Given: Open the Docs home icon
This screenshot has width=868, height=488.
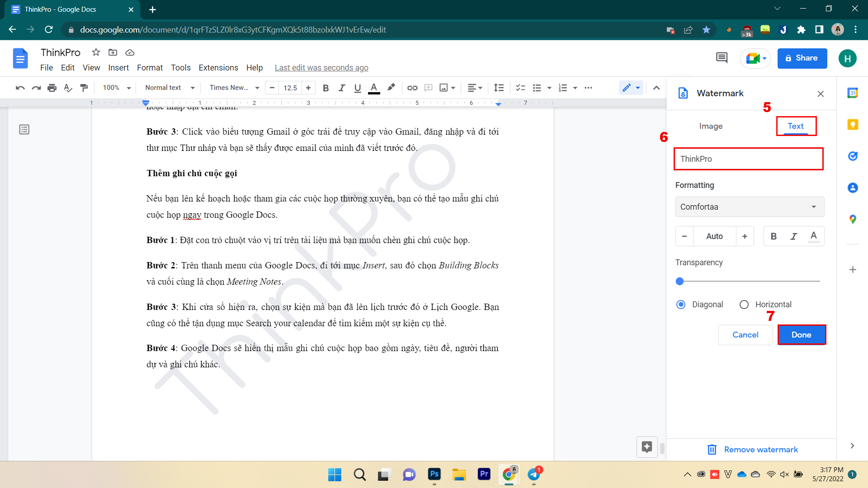Looking at the screenshot, I should coord(20,58).
